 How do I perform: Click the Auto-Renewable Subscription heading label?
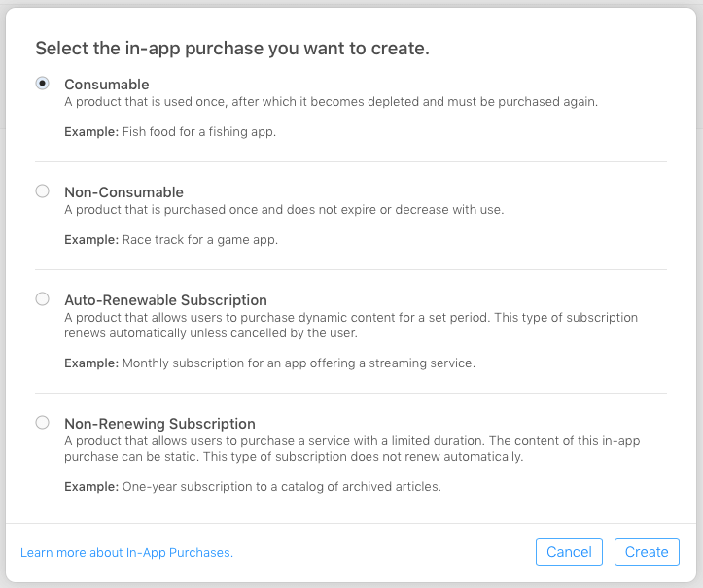coord(165,300)
